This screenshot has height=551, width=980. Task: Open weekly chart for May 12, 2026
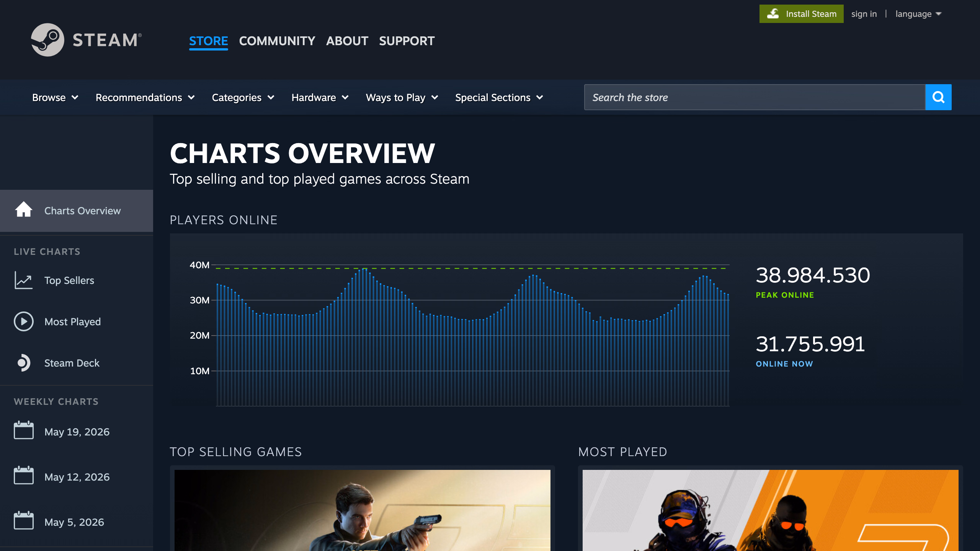[77, 477]
